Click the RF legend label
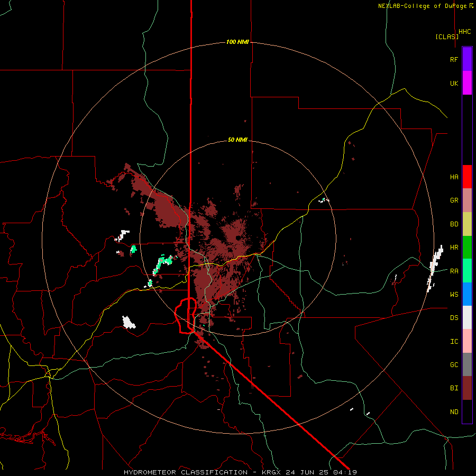Image resolution: width=476 pixels, height=476 pixels. [454, 59]
